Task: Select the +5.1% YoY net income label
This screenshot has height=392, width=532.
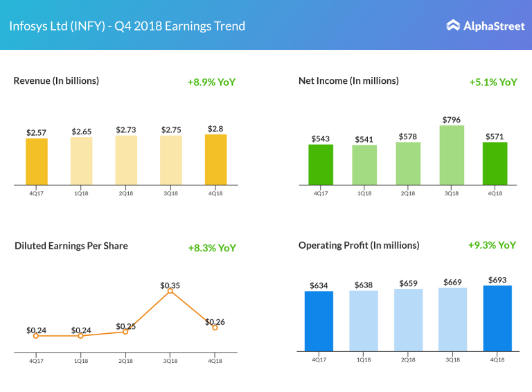Action: click(493, 82)
